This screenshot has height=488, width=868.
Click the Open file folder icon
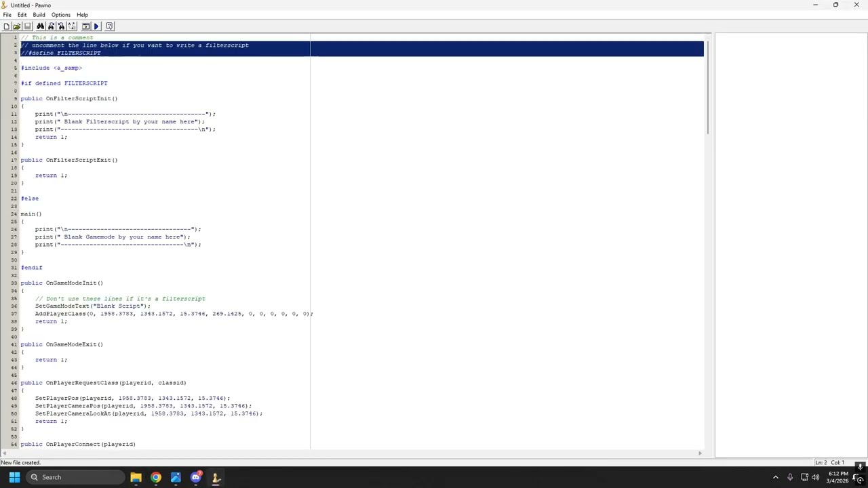[16, 26]
